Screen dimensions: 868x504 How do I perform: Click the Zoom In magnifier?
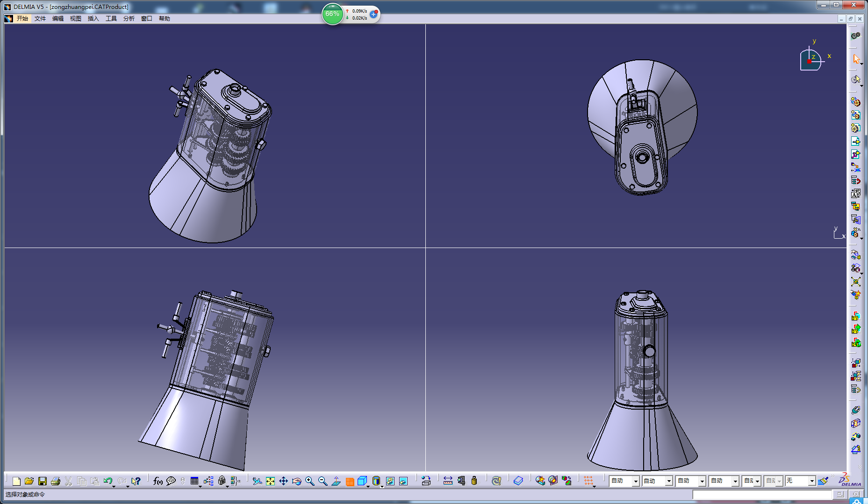point(309,481)
